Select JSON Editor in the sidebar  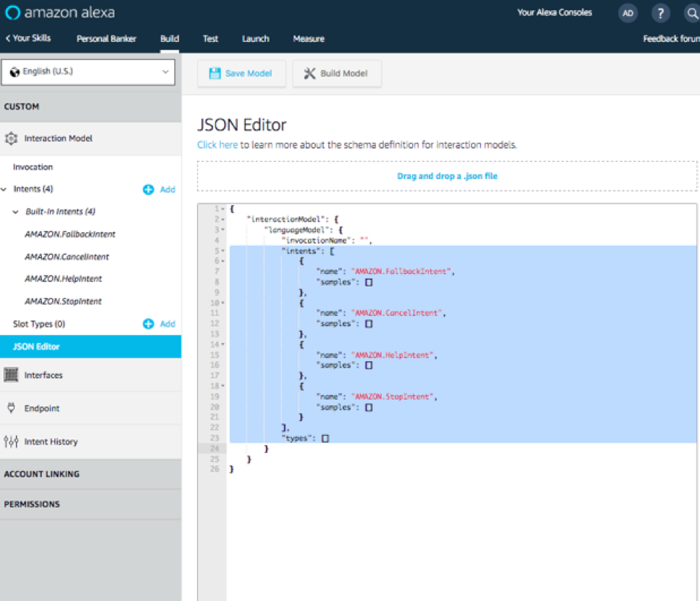click(91, 347)
